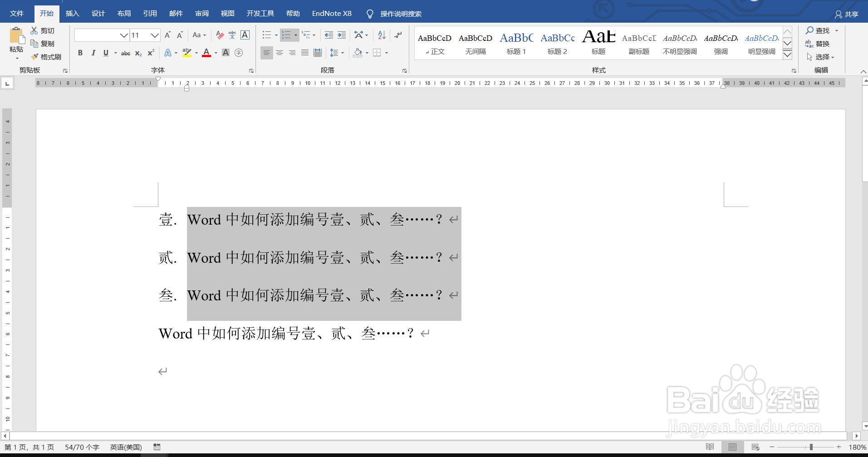Viewport: 868px width, 457px height.
Task: Open the font color dropdown arrow
Action: [x=216, y=53]
